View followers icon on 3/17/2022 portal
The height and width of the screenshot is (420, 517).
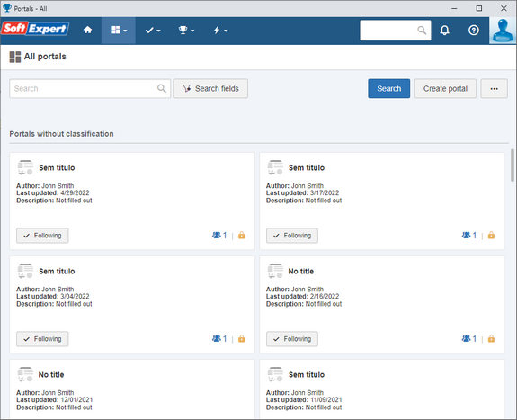466,236
